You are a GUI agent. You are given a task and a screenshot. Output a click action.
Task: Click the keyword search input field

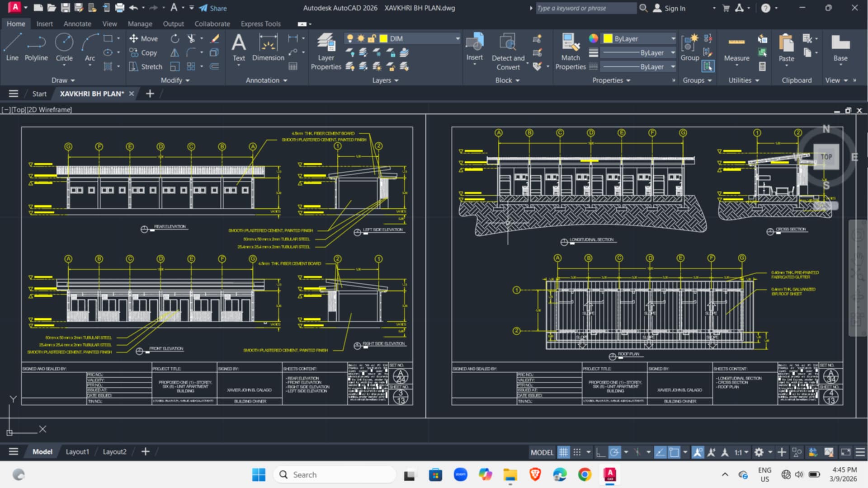586,8
